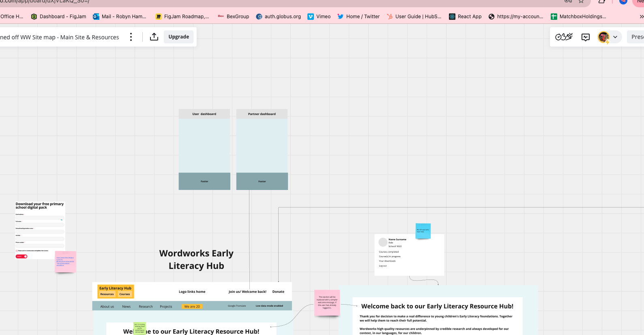Open the Vimeo bookmark
Screen dimensions: 644x335
(319, 17)
